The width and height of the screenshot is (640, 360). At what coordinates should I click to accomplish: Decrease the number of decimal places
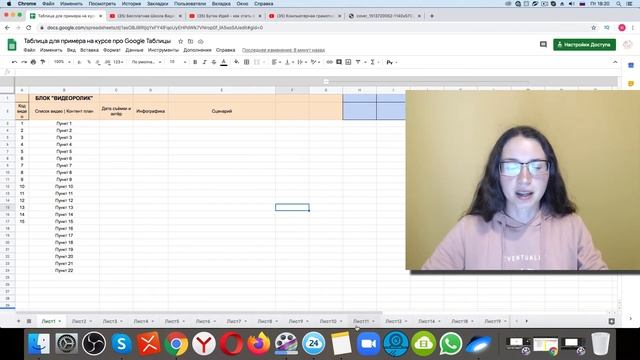click(98, 62)
